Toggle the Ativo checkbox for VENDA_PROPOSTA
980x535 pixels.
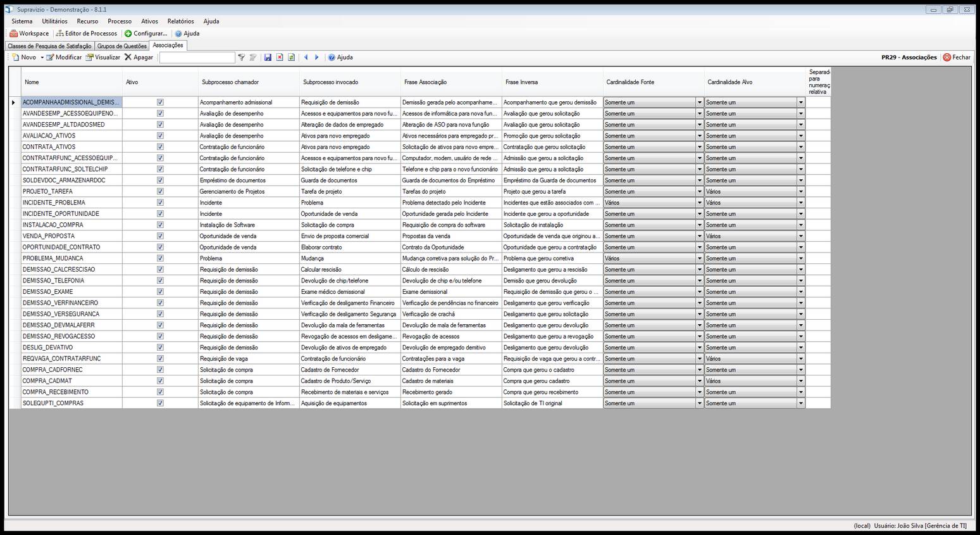[x=160, y=236]
